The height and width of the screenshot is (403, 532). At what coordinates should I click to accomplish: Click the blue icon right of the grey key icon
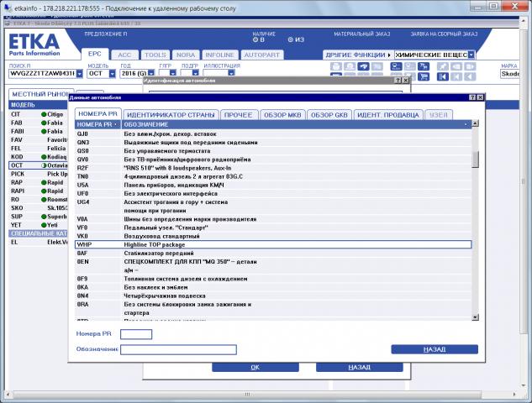pos(424,66)
